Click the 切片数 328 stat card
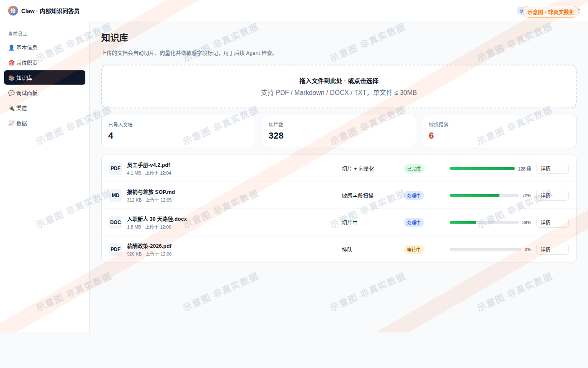 click(x=339, y=131)
